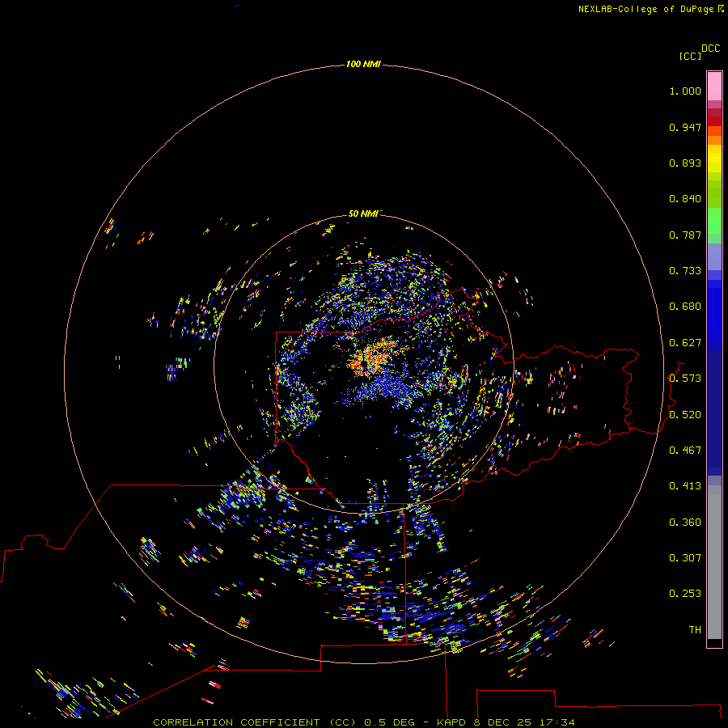
Task: Select the 0.733 legend value
Action: coord(685,271)
